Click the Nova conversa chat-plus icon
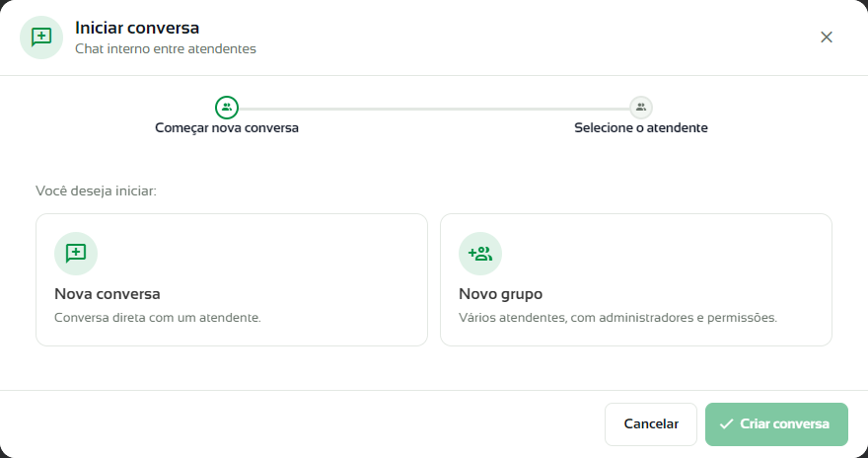The image size is (868, 458). coord(76,254)
